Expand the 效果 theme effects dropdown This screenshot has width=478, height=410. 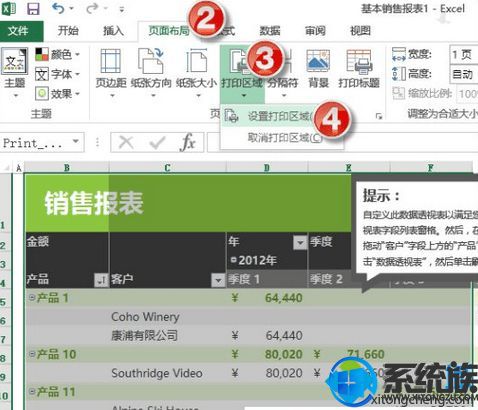[x=57, y=94]
